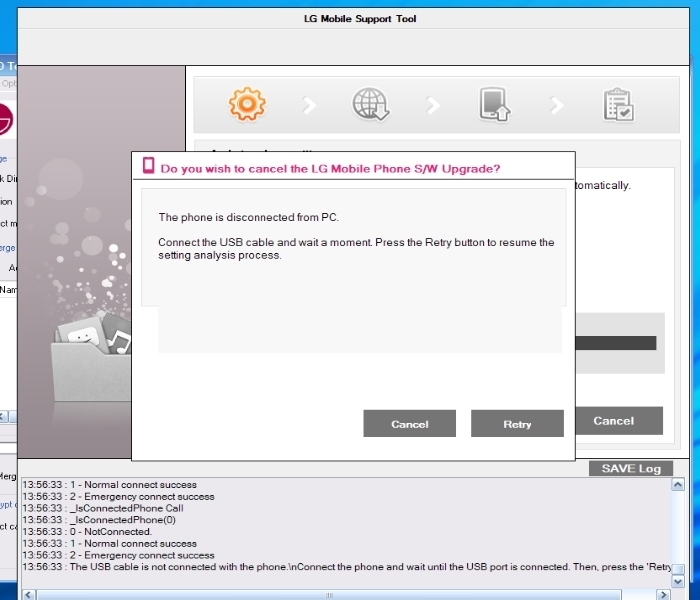Click the log horizontal scrollbar right arrow
This screenshot has height=600, width=700.
663,595
